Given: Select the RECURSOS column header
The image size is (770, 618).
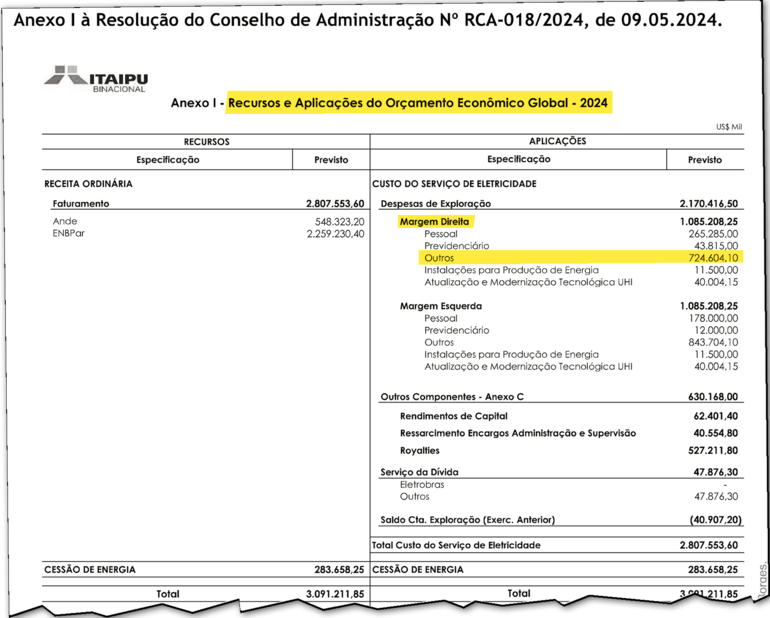Looking at the screenshot, I should tap(206, 141).
